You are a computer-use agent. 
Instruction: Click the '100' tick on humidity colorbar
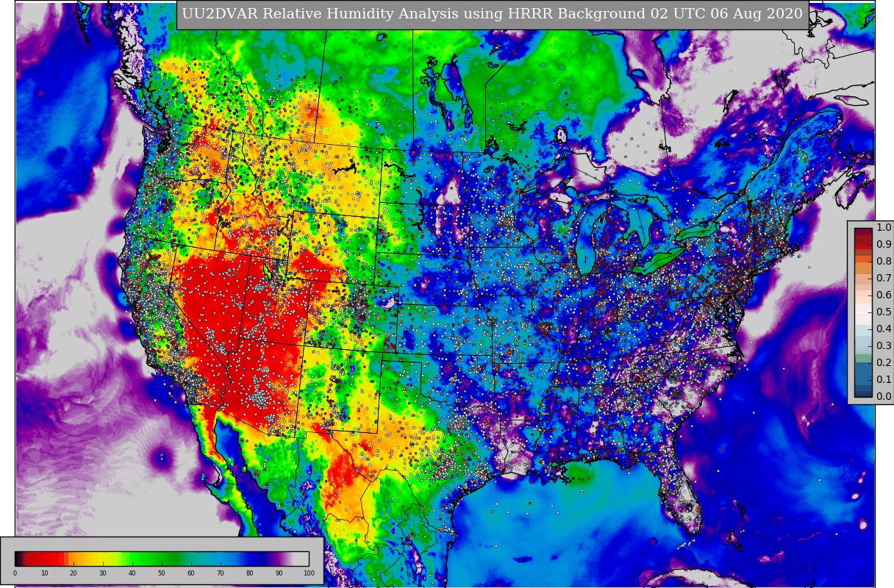pyautogui.click(x=309, y=573)
